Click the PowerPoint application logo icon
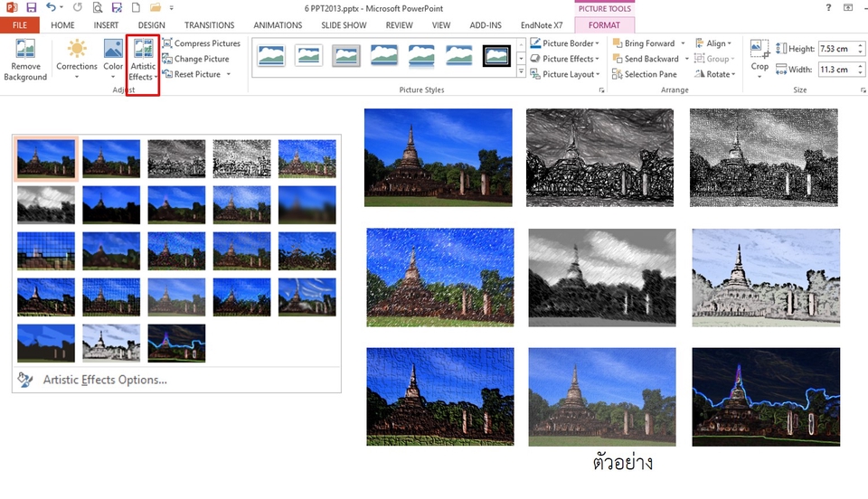 click(11, 8)
